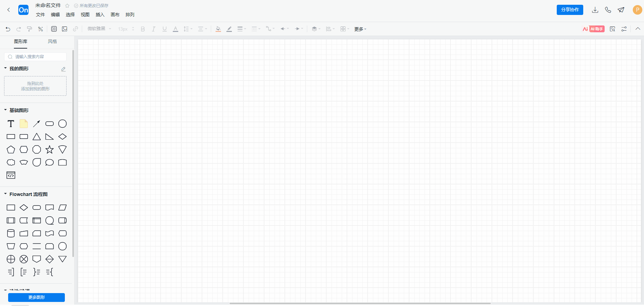Click the undo arrow icon
This screenshot has height=306, width=644.
tap(8, 29)
